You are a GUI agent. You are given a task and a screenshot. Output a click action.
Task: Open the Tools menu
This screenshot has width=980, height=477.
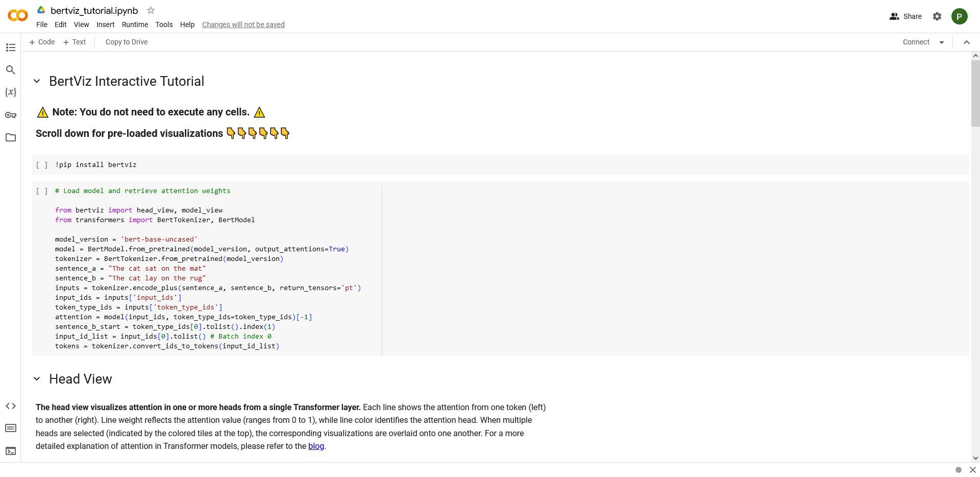click(x=164, y=25)
